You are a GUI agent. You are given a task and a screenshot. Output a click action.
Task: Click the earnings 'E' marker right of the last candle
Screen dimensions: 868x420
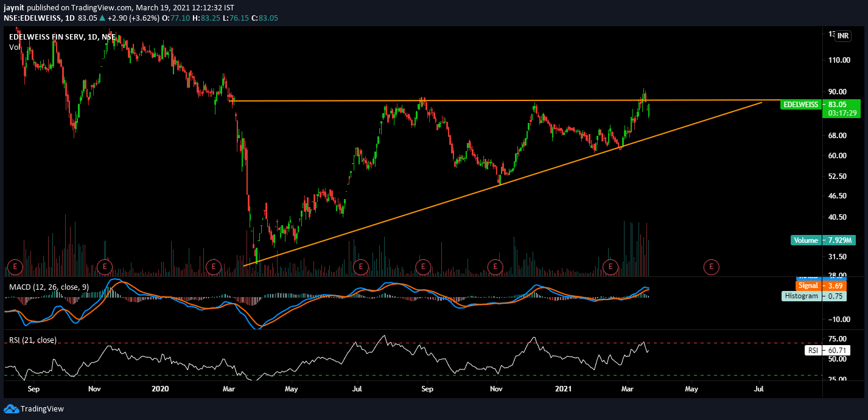(711, 266)
